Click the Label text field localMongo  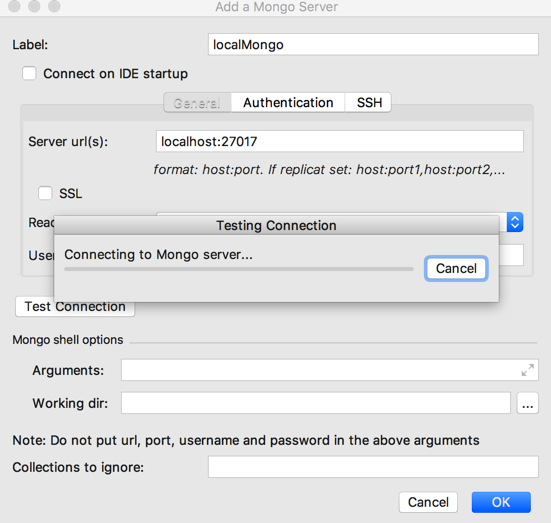[x=373, y=45]
